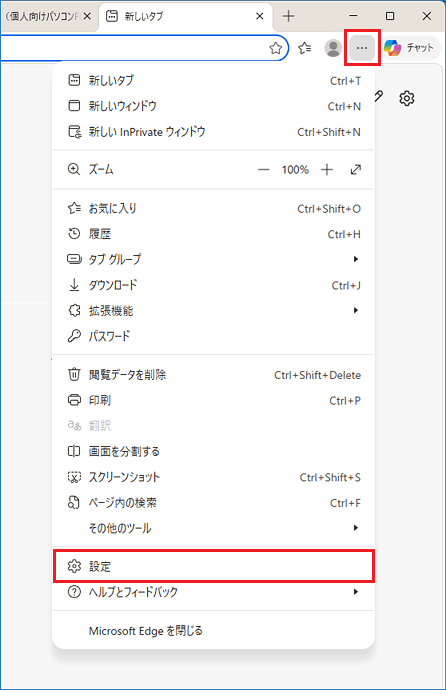The image size is (446, 690).
Task: Open ダウンロード from the menu
Action: coord(214,285)
